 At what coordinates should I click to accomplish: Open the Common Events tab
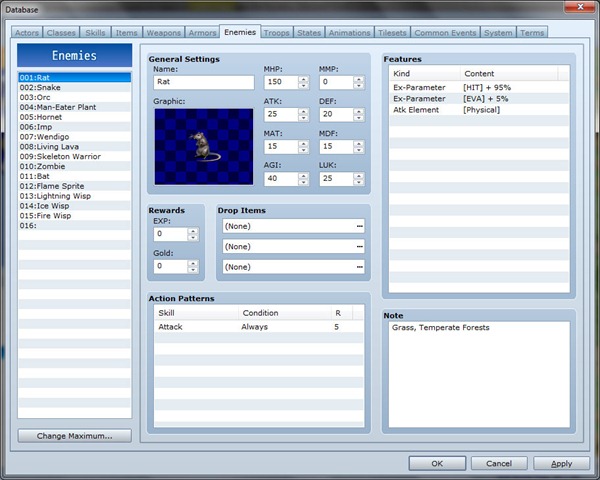click(x=444, y=33)
